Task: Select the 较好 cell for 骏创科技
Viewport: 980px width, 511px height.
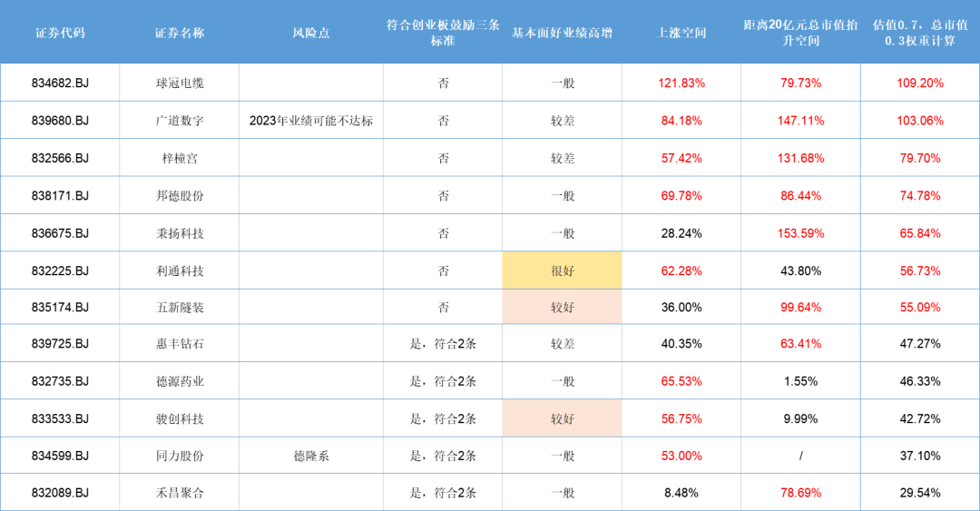Action: point(562,418)
